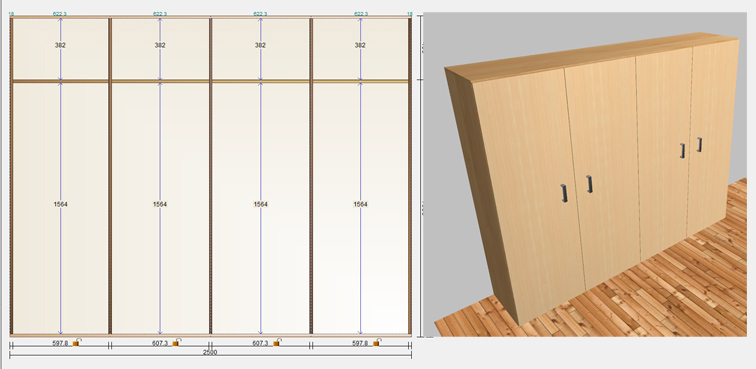Screen dimensions: 756x369
Task: Select the leftmost wardrobe door in the 3D preview
Action: coord(528,193)
